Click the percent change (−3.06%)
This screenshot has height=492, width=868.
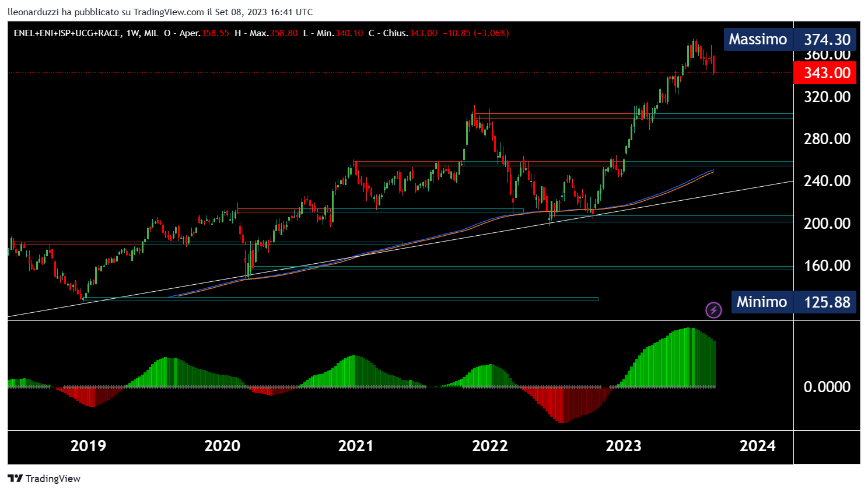point(491,33)
